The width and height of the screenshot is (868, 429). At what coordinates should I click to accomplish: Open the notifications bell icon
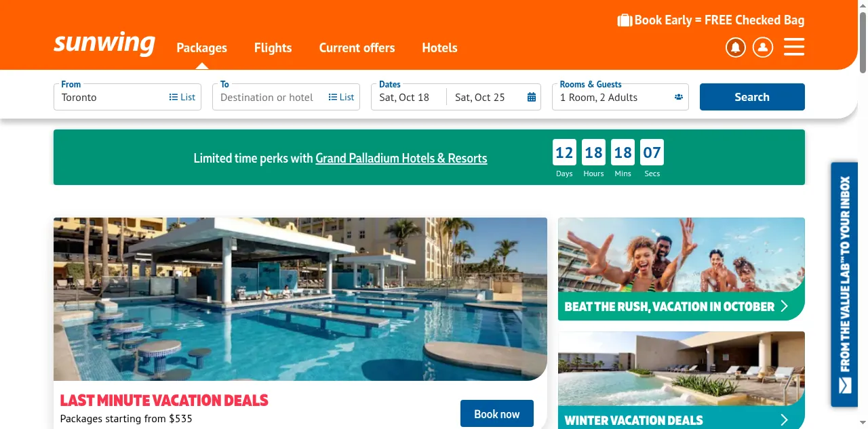point(736,47)
